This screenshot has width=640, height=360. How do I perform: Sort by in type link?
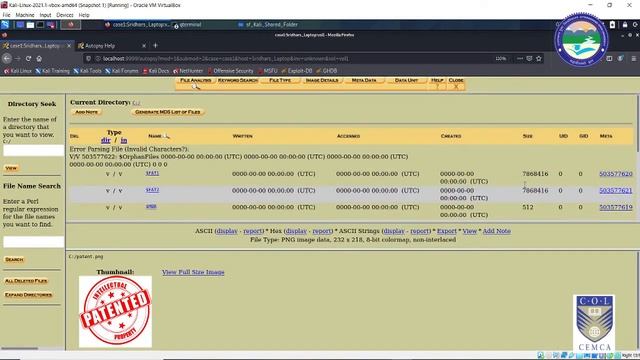point(124,140)
